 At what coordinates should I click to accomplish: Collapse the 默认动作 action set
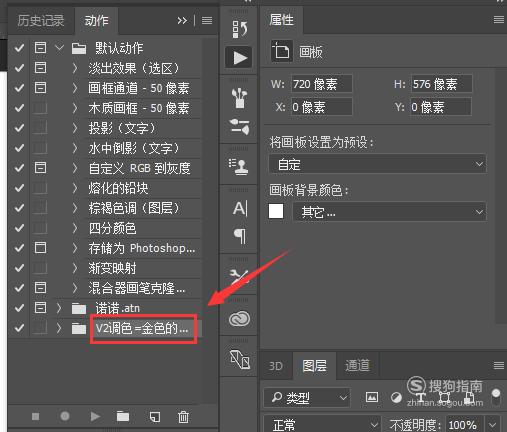[x=59, y=48]
